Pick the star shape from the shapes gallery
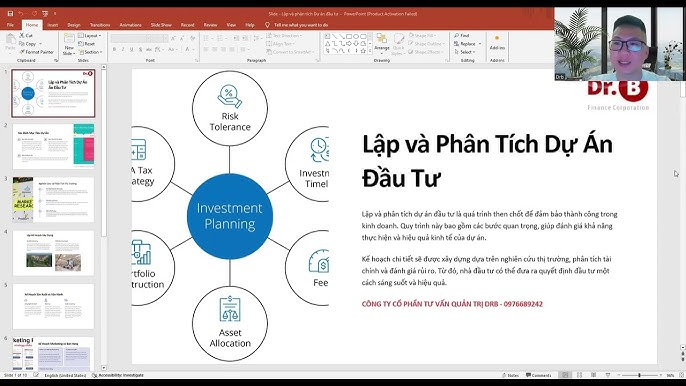This screenshot has width=686, height=386. point(363,51)
